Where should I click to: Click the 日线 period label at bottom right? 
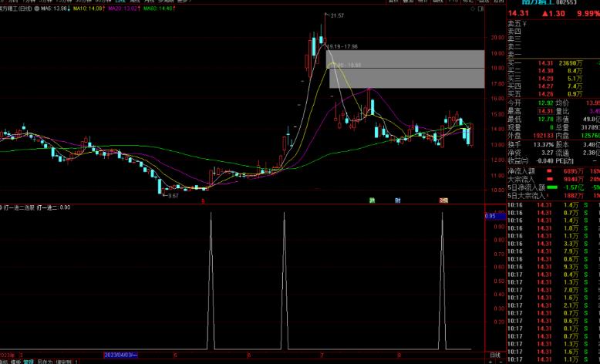495,356
